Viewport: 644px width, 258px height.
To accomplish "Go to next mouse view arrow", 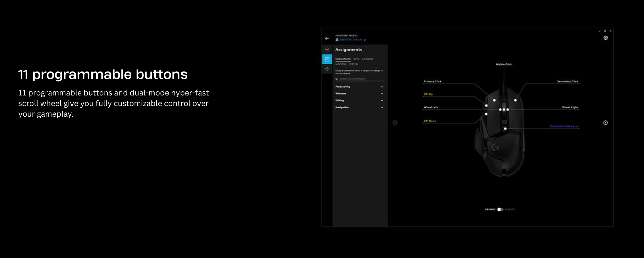I will coord(605,123).
